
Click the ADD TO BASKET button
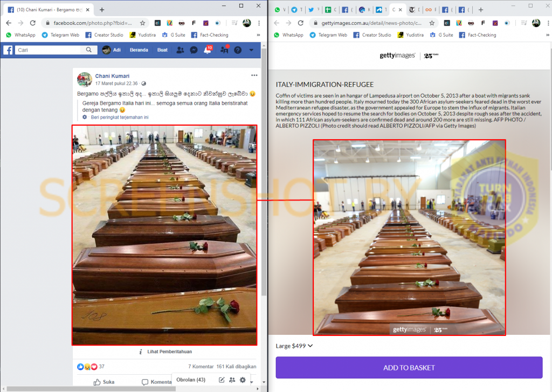point(409,368)
